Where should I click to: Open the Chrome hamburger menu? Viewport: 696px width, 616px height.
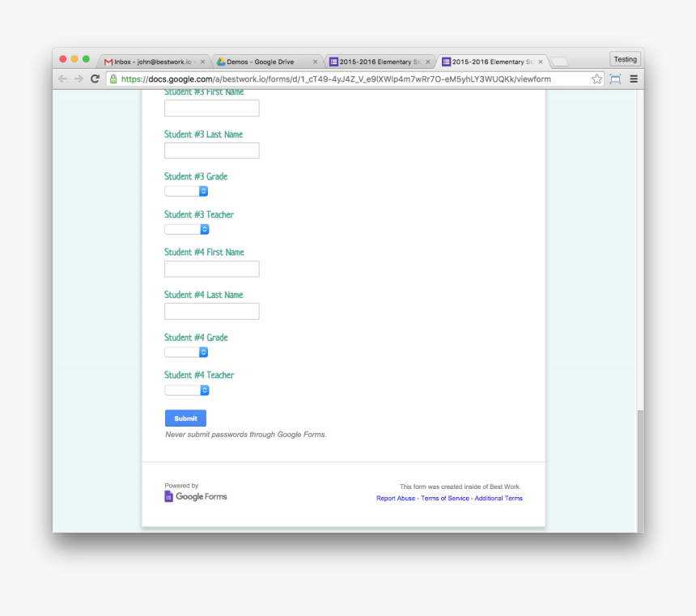pos(634,79)
